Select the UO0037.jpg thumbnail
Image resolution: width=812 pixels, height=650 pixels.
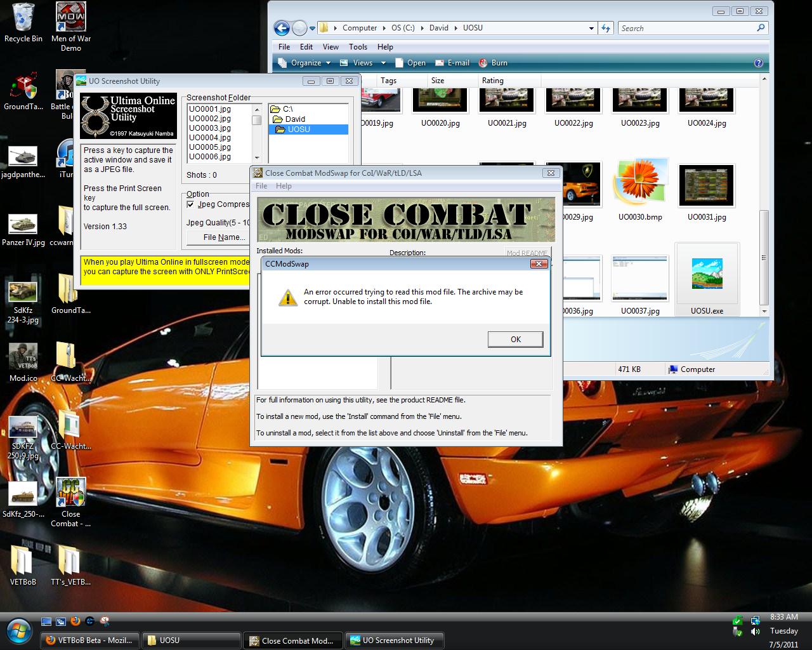tap(640, 286)
